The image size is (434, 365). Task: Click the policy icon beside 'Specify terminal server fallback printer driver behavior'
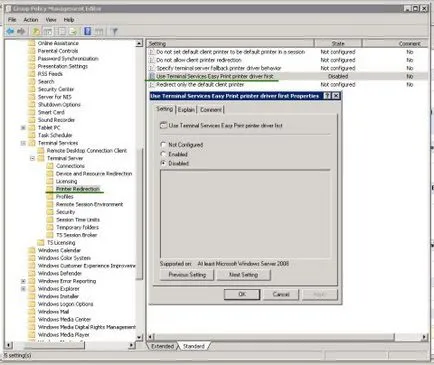(152, 68)
